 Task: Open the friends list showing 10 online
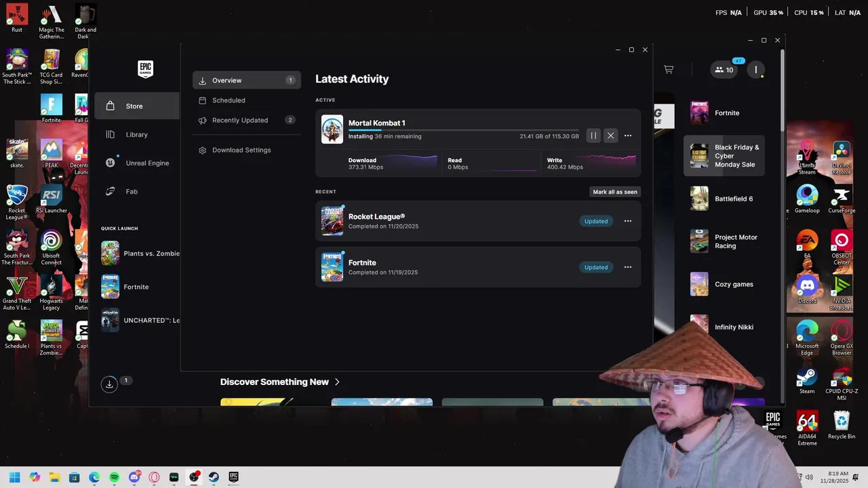click(x=724, y=69)
